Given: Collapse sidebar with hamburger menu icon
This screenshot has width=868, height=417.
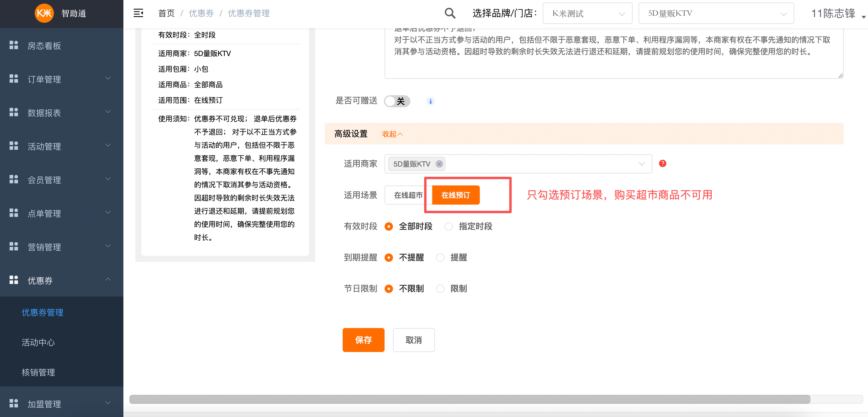Looking at the screenshot, I should [138, 13].
